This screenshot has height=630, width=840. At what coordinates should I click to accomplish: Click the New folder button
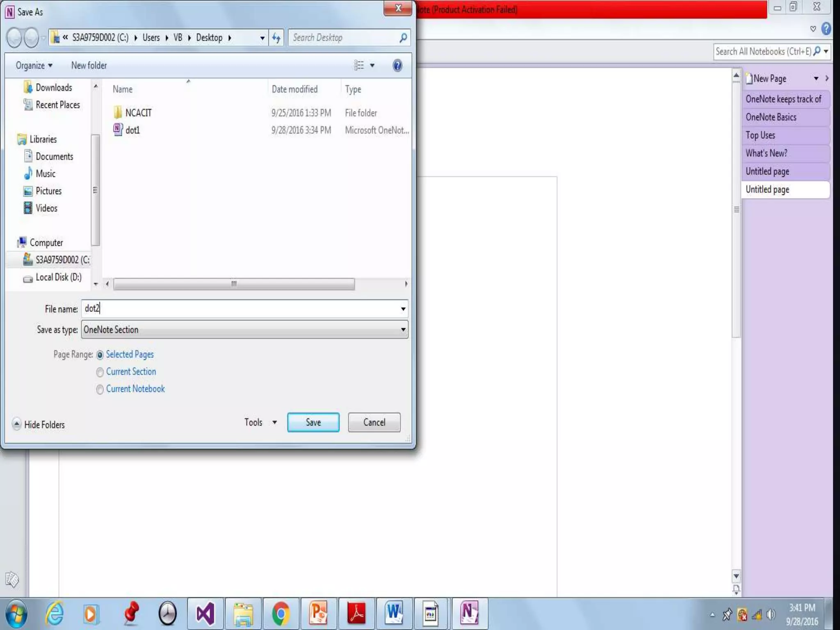89,66
